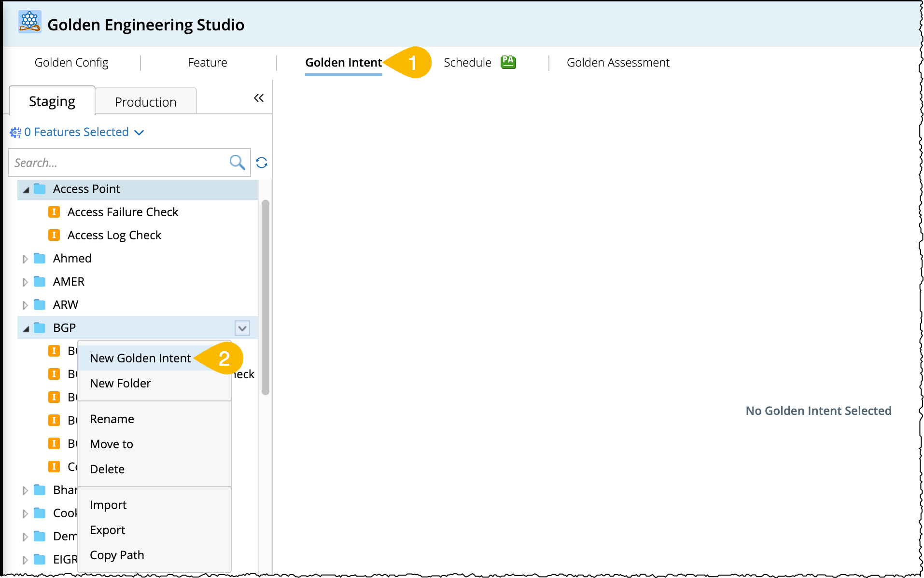
Task: Click the refresh icon beside search box
Action: [x=262, y=163]
